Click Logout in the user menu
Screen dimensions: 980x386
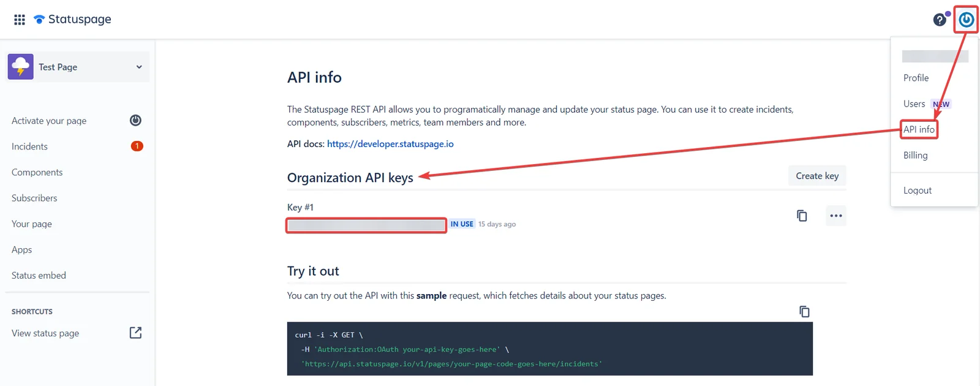(918, 191)
